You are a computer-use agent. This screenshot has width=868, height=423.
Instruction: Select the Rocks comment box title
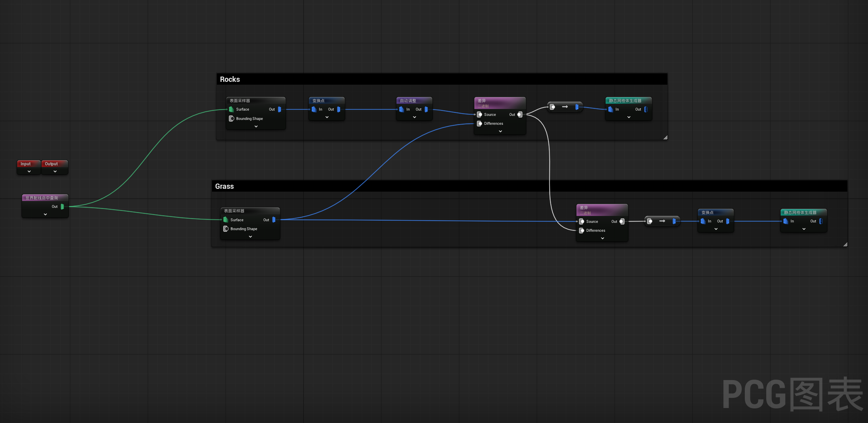[x=230, y=79]
